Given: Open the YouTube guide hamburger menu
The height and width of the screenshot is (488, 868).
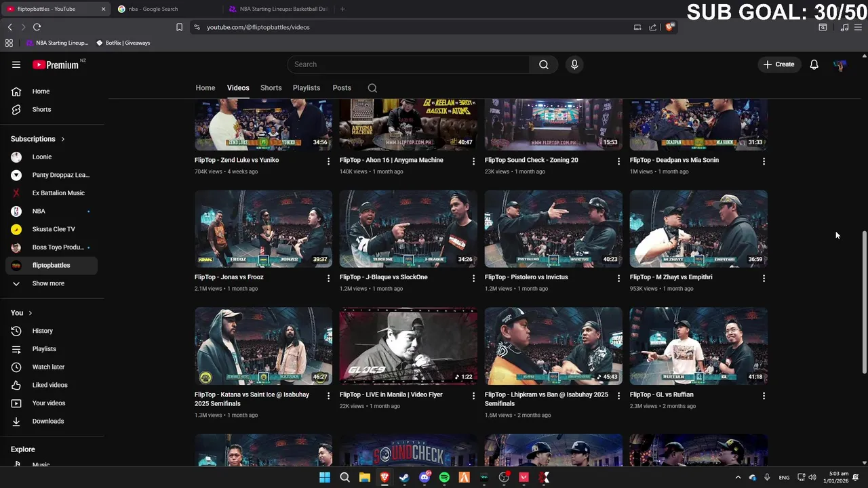Looking at the screenshot, I should click(16, 64).
